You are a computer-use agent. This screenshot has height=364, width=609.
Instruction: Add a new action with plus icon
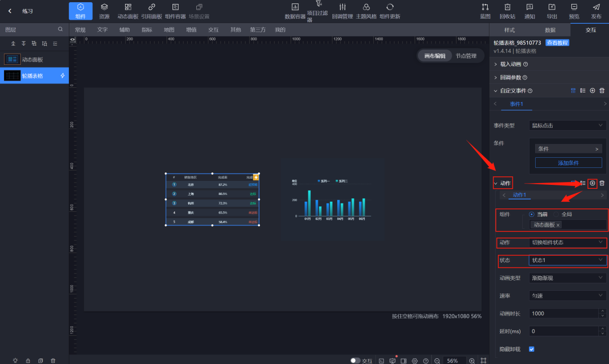pos(592,183)
